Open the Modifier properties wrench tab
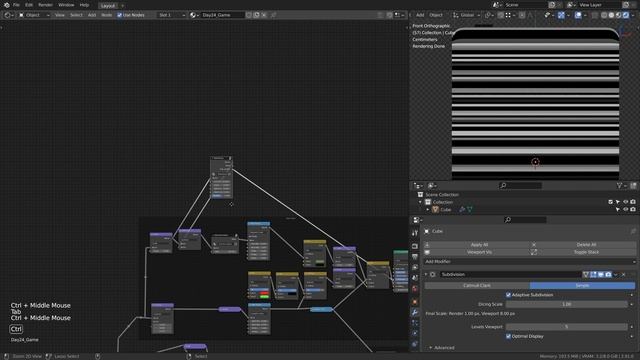The image size is (640, 360). (415, 313)
